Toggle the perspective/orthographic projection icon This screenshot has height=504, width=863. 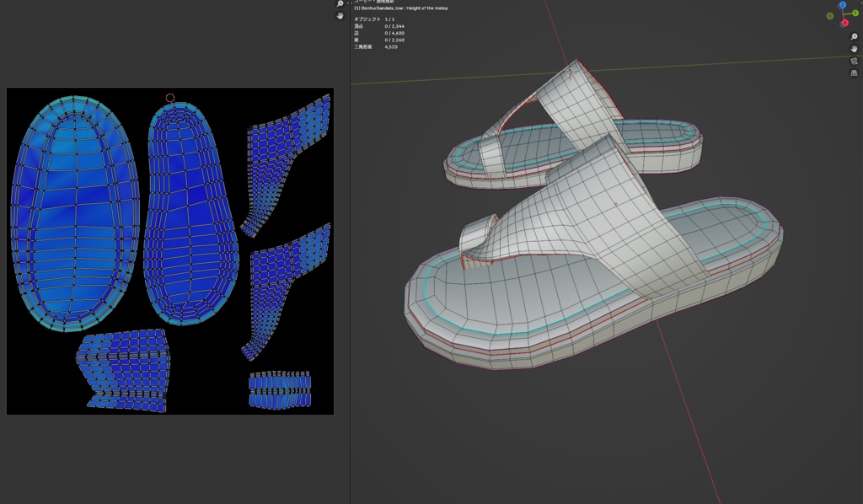[x=854, y=72]
